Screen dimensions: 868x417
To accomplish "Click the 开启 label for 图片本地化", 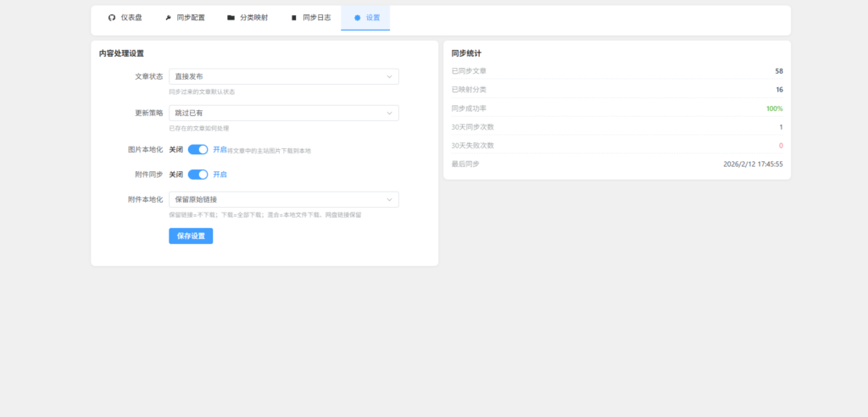I will pyautogui.click(x=220, y=149).
